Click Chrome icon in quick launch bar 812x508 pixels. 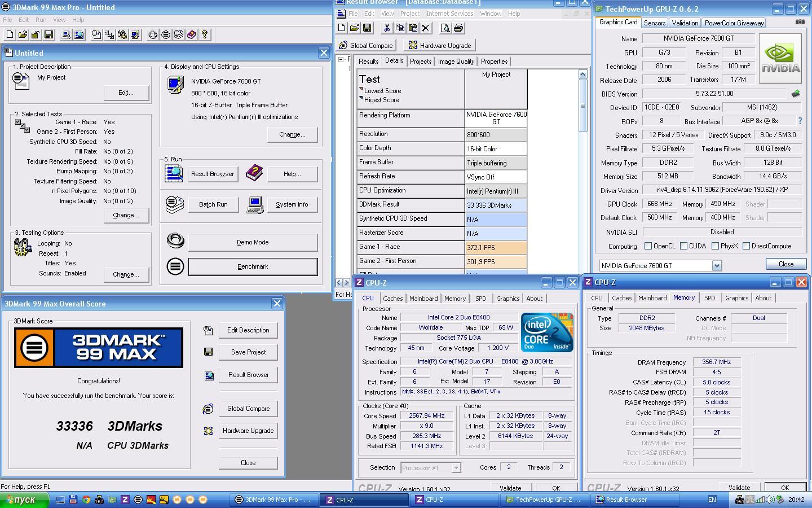[86, 500]
